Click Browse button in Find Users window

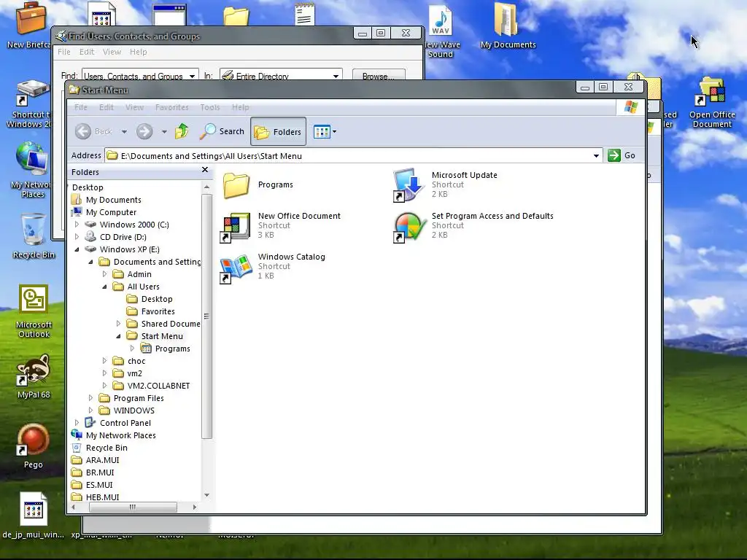tap(379, 76)
